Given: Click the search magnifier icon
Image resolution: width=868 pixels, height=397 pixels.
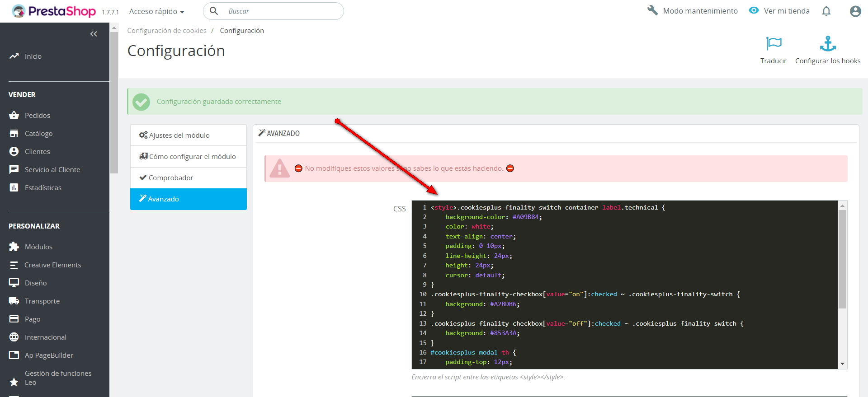Looking at the screenshot, I should pyautogui.click(x=214, y=11).
